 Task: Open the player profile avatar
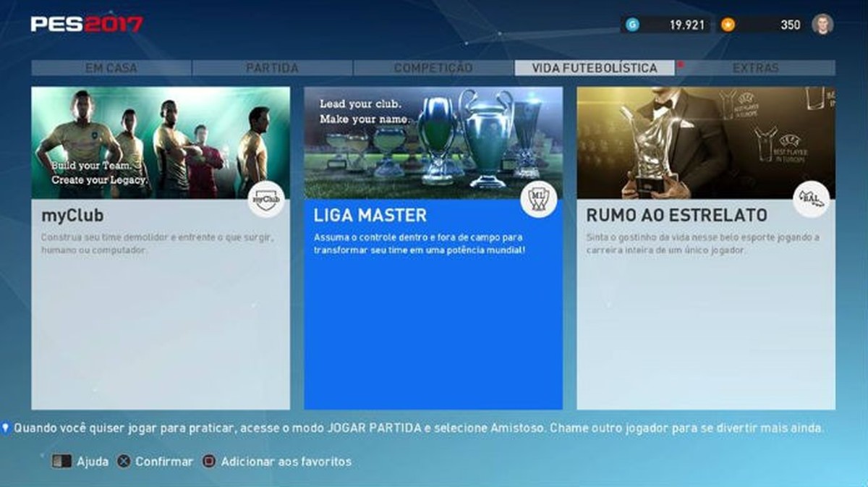pyautogui.click(x=822, y=25)
